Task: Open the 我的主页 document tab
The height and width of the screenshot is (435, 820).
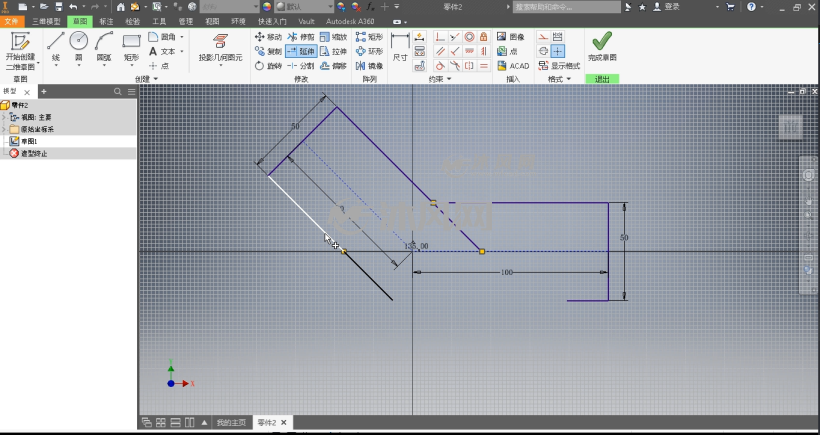Action: 231,422
